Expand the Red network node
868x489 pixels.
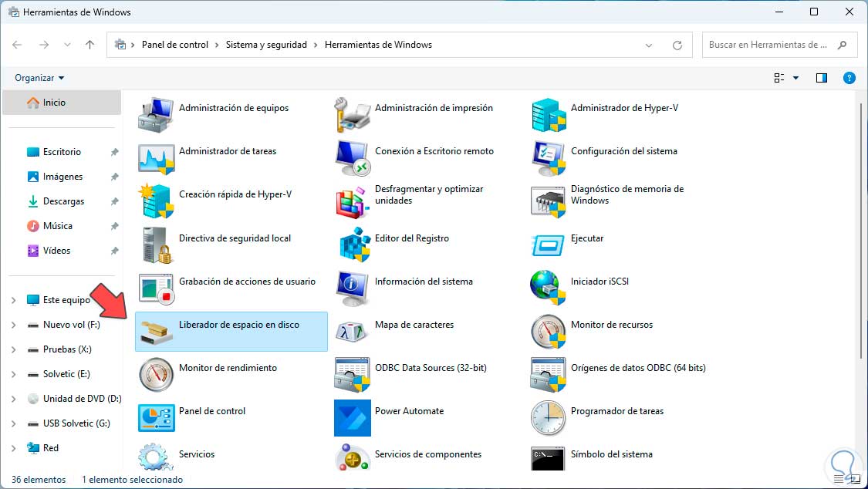[13, 448]
